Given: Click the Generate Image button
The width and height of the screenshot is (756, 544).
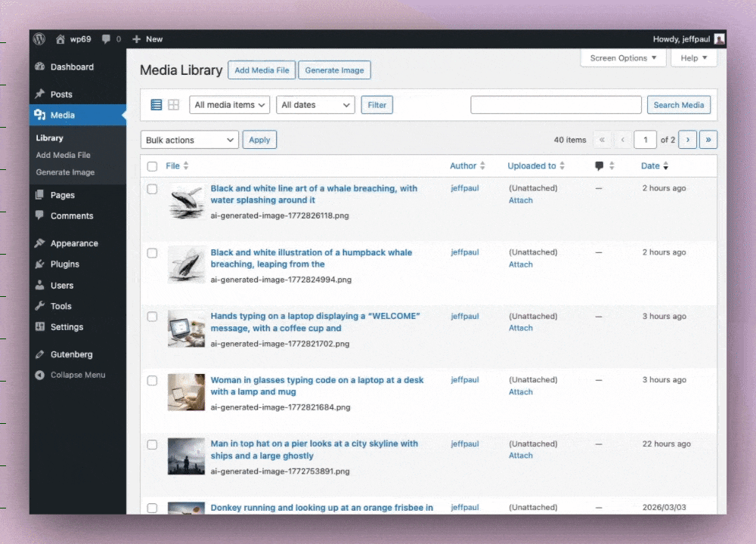Looking at the screenshot, I should pyautogui.click(x=334, y=70).
